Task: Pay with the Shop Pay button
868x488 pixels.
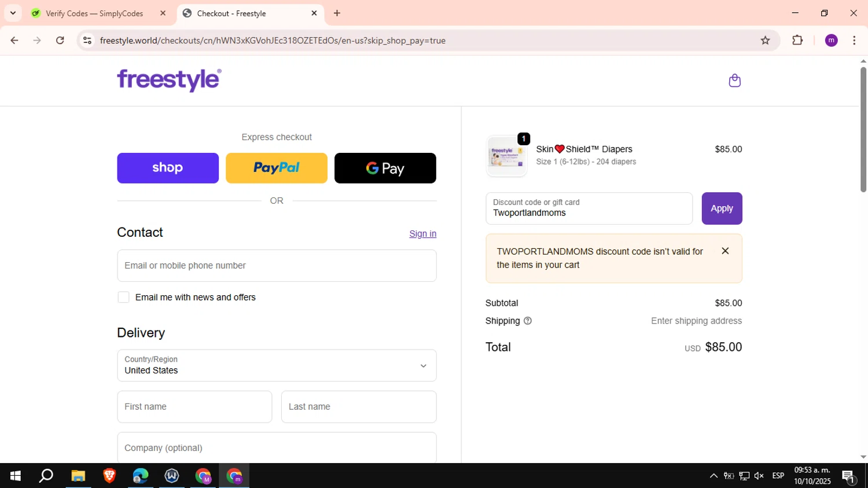Action: [168, 168]
